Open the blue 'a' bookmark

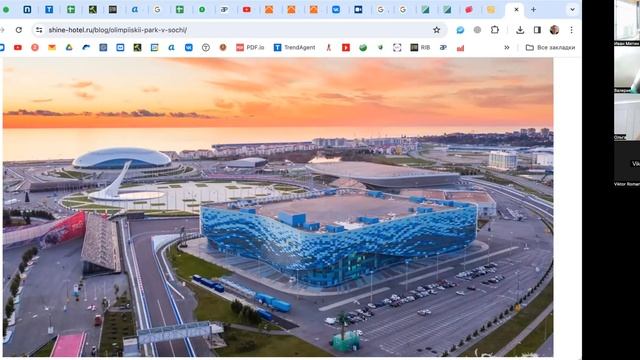[x=171, y=48]
